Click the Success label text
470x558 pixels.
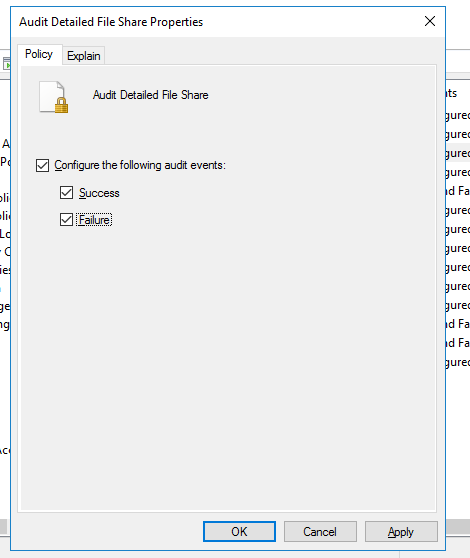(99, 193)
